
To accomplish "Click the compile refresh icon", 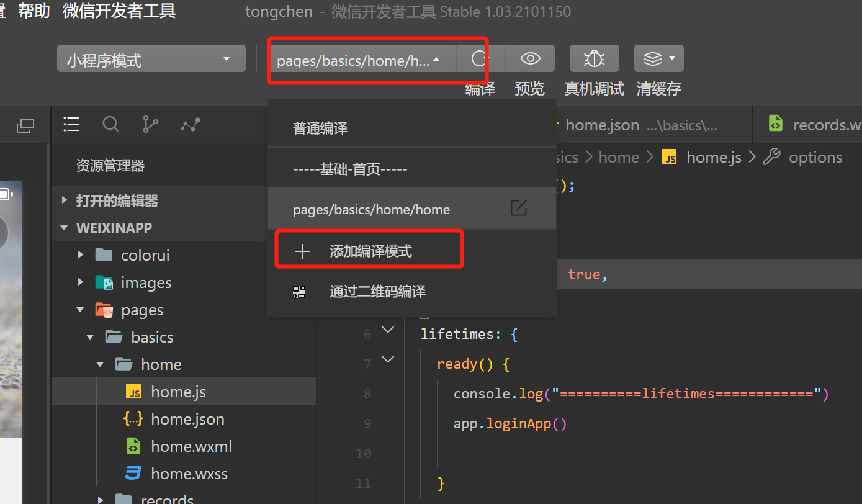I will coord(479,59).
